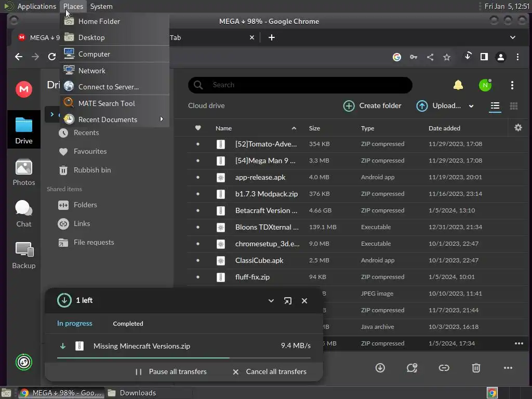The width and height of the screenshot is (532, 399).
Task: Open Chrome password key icon
Action: 414,57
